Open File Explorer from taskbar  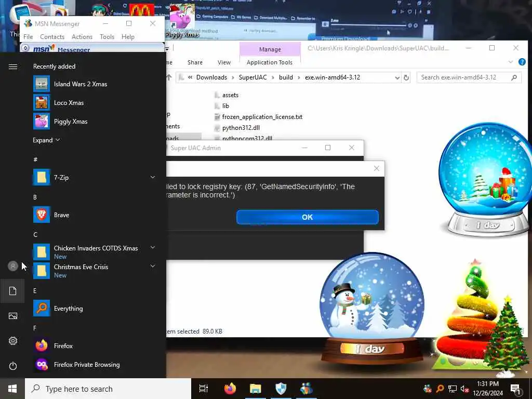(x=256, y=389)
